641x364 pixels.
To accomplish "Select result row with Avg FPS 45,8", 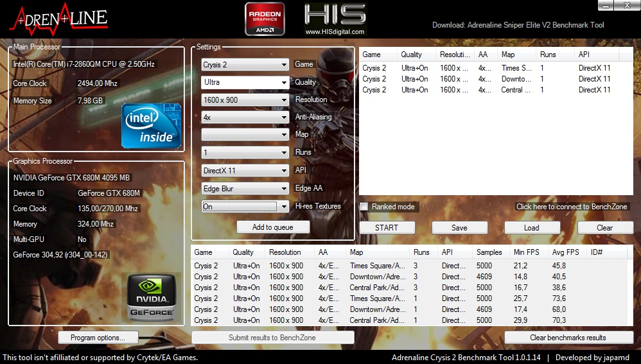I will tap(409, 266).
